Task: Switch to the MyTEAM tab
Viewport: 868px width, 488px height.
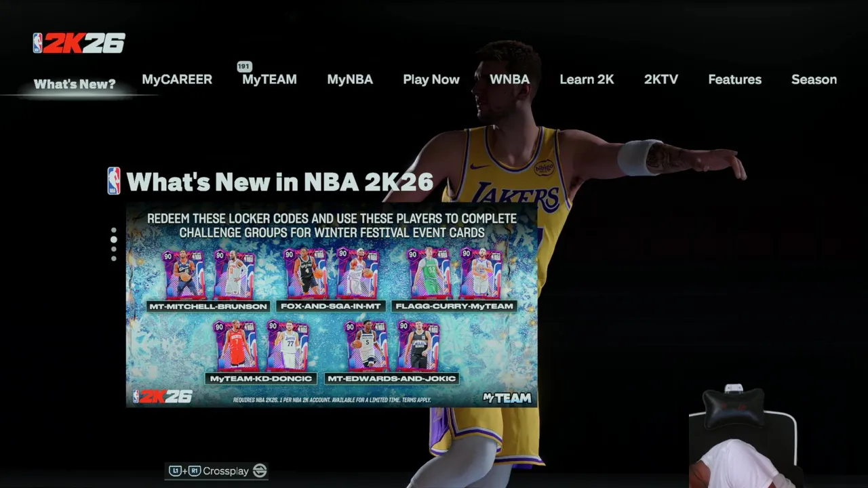Action: (x=269, y=79)
